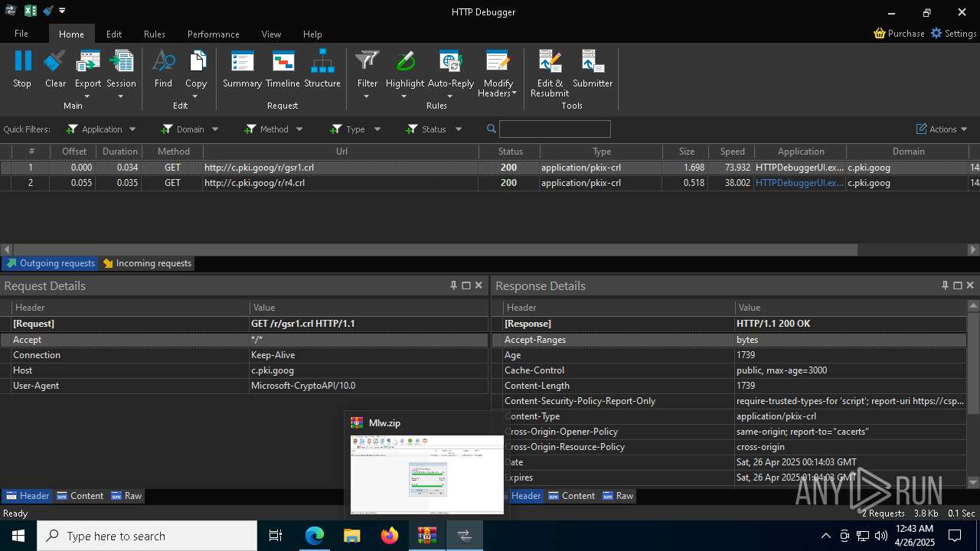
Task: Open Settings in title bar
Action: [x=953, y=34]
